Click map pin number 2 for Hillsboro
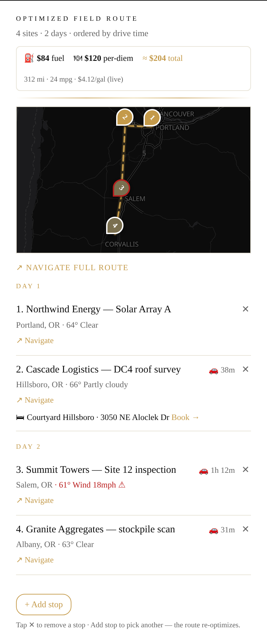The height and width of the screenshot is (644, 267). (x=125, y=117)
